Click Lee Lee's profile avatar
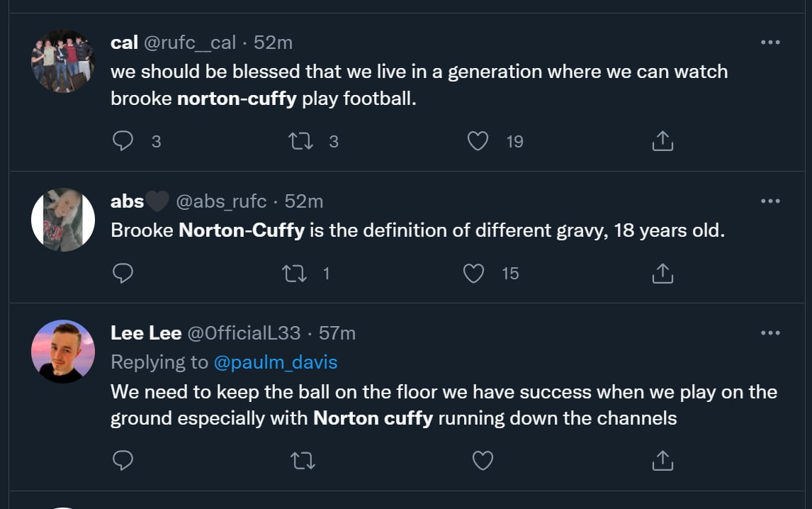Viewport: 812px width, 509px height. point(63,352)
